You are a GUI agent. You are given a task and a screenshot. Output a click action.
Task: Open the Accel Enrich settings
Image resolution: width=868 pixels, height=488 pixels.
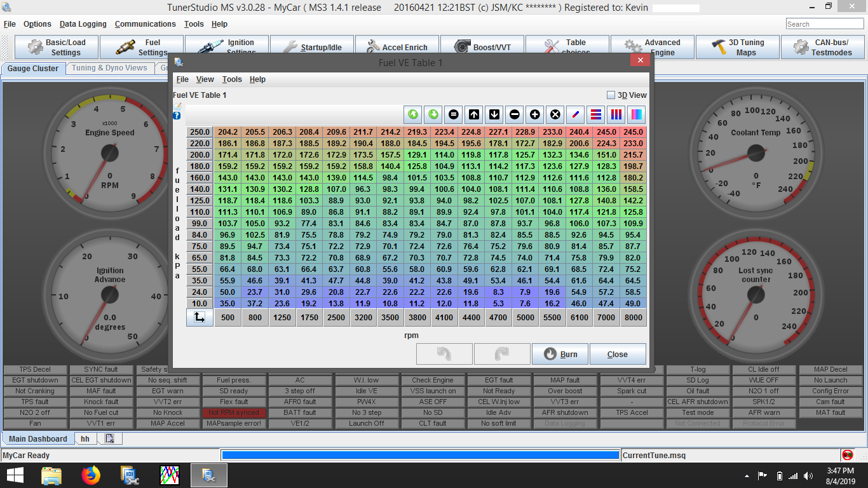(x=397, y=46)
